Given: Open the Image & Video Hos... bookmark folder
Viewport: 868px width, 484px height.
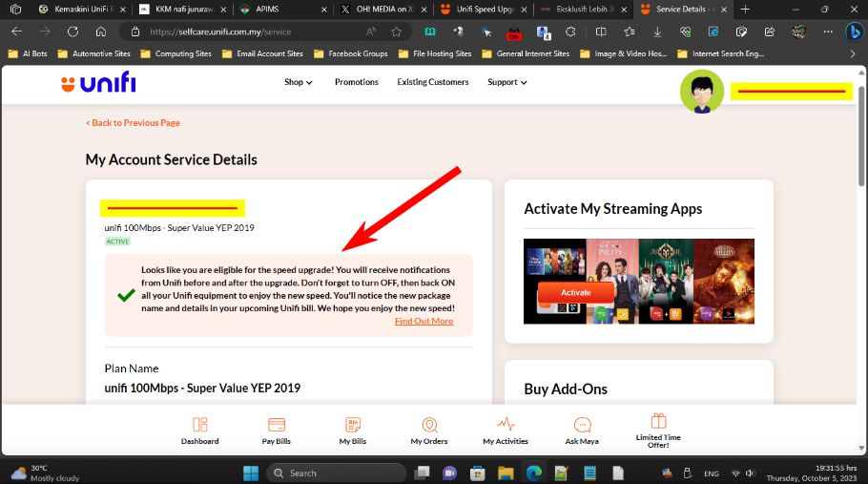Looking at the screenshot, I should coord(623,53).
